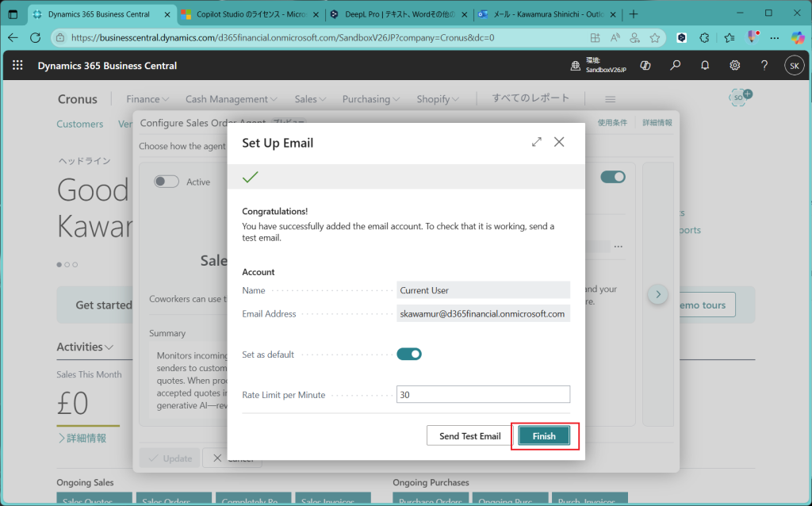Image resolution: width=812 pixels, height=506 pixels.
Task: Open a new browser tab
Action: 634,14
